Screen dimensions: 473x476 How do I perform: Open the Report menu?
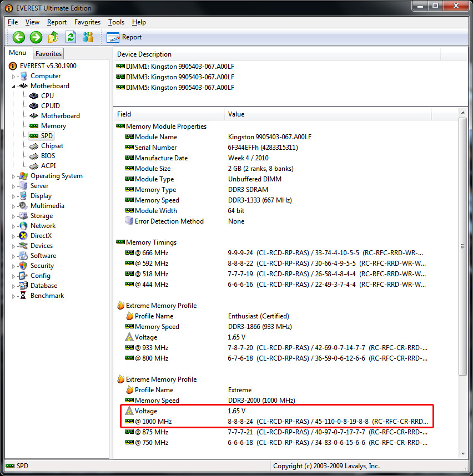click(x=57, y=22)
